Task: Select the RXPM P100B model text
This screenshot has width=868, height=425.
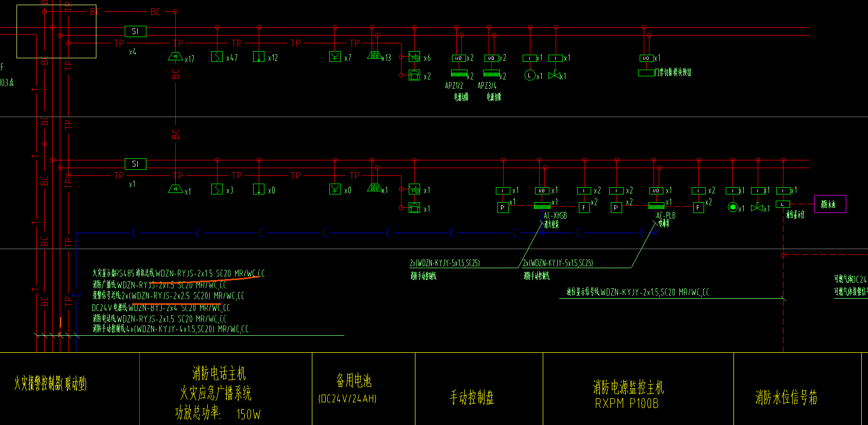Action: coord(627,403)
